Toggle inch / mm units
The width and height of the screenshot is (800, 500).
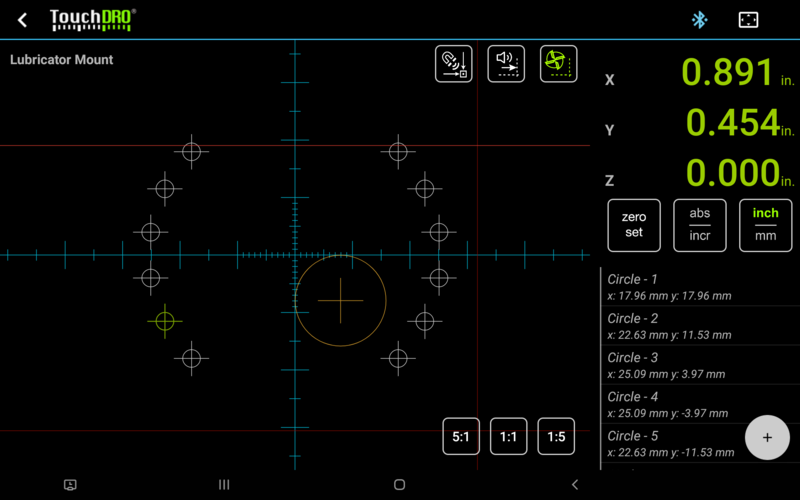[765, 225]
